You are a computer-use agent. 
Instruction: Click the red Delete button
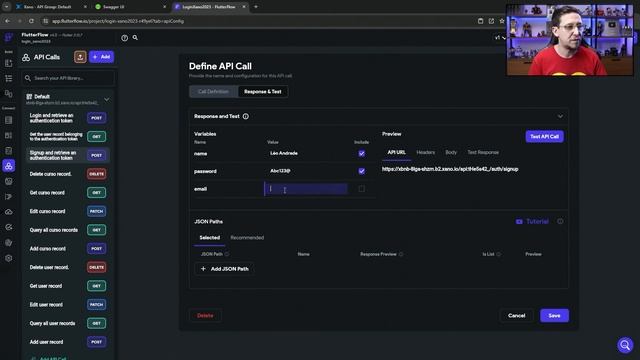(x=205, y=316)
